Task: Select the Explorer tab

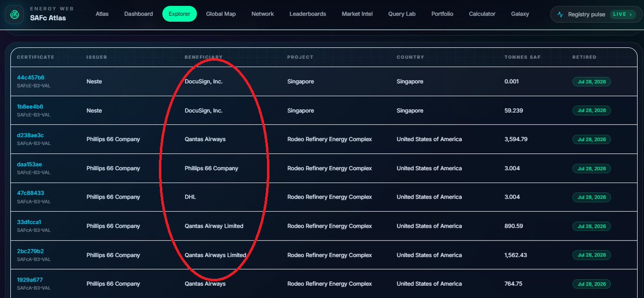Action: 179,14
